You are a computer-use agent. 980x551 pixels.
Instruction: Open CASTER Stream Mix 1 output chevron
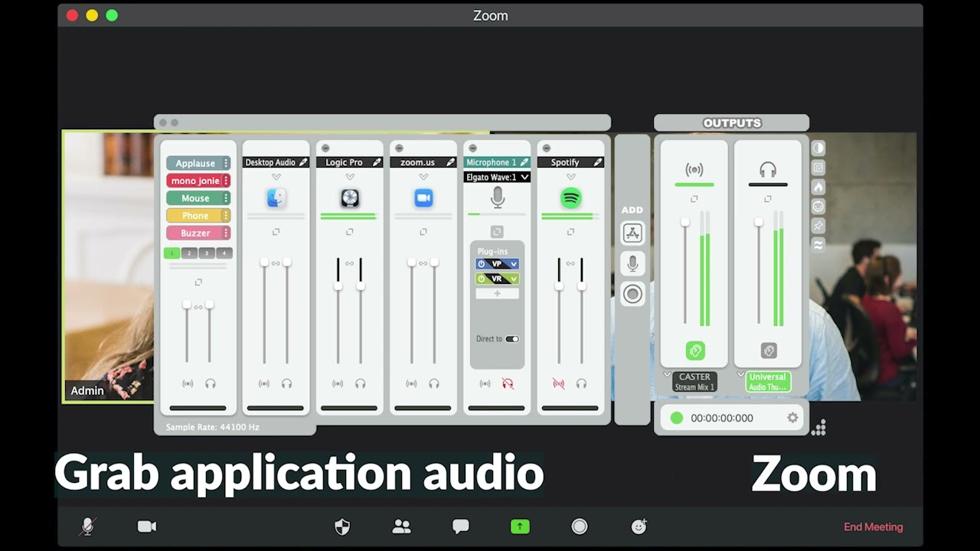[x=667, y=375]
